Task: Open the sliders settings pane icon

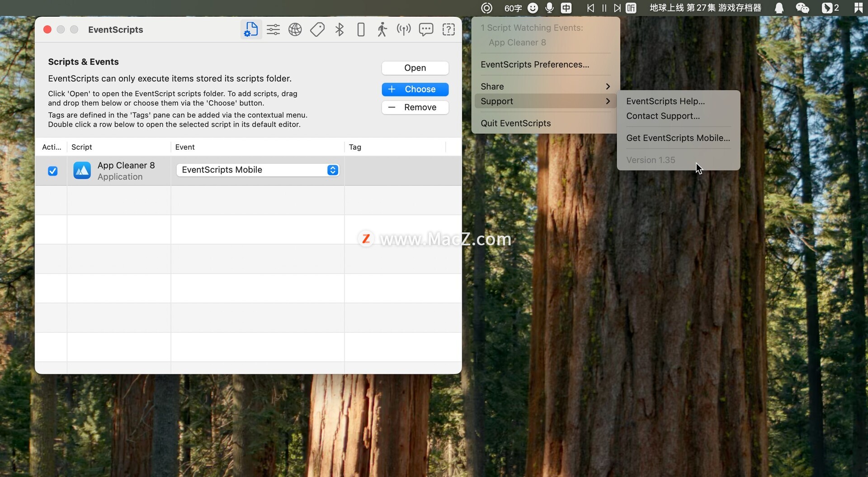Action: coord(273,29)
